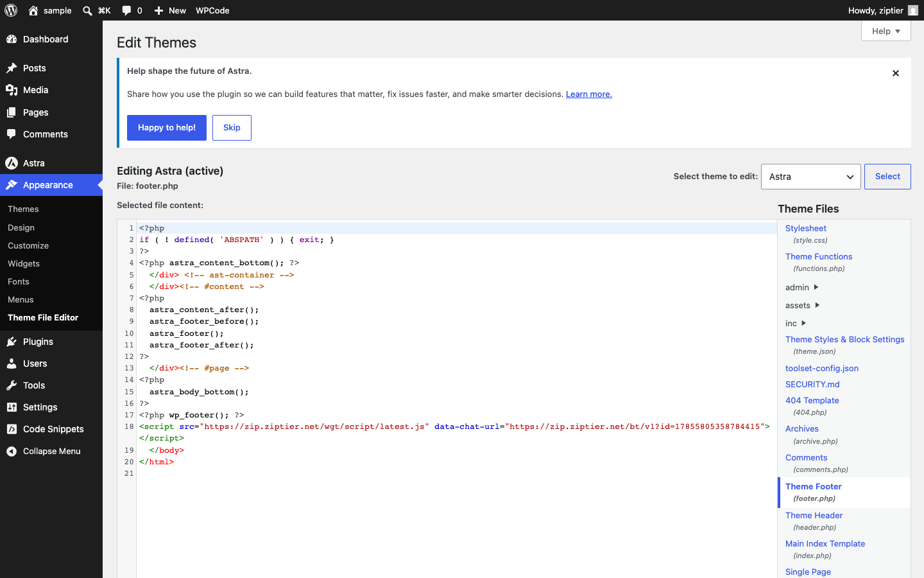This screenshot has height=578, width=924.
Task: Click the New plus icon
Action: (158, 10)
